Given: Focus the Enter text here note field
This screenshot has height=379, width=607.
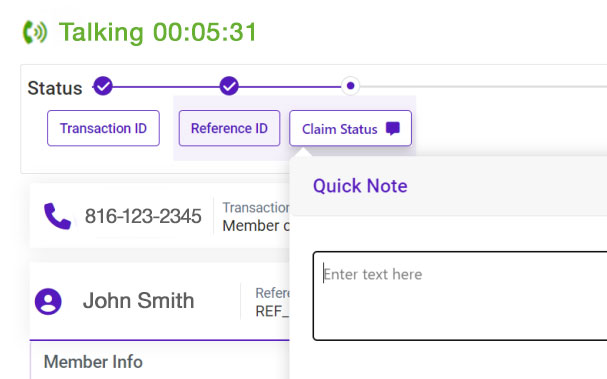Looking at the screenshot, I should coord(460,296).
